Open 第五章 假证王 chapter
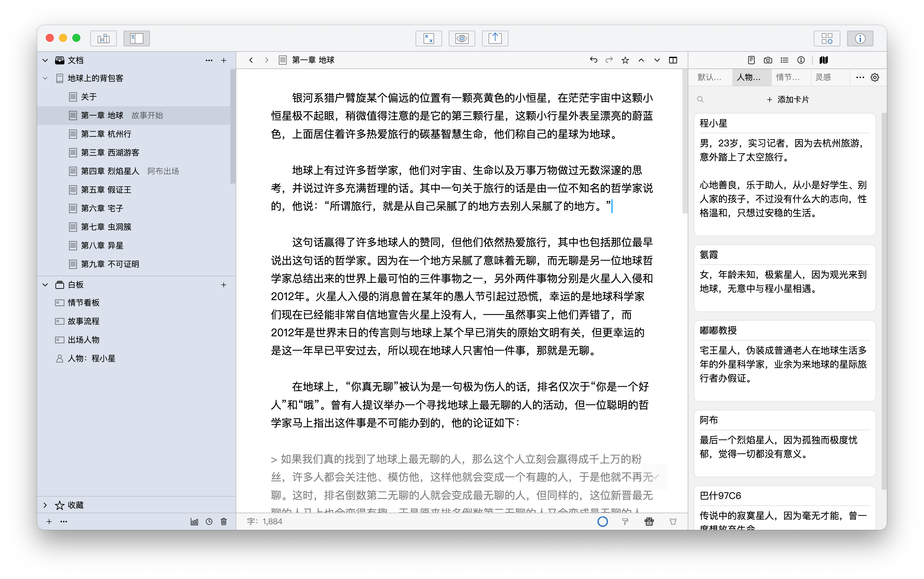Image resolution: width=924 pixels, height=579 pixels. (x=106, y=190)
